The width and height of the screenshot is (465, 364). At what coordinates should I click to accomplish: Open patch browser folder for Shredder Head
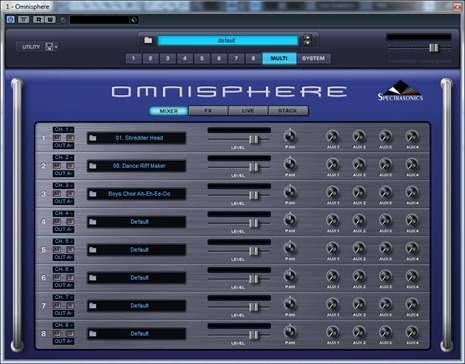[x=93, y=138]
